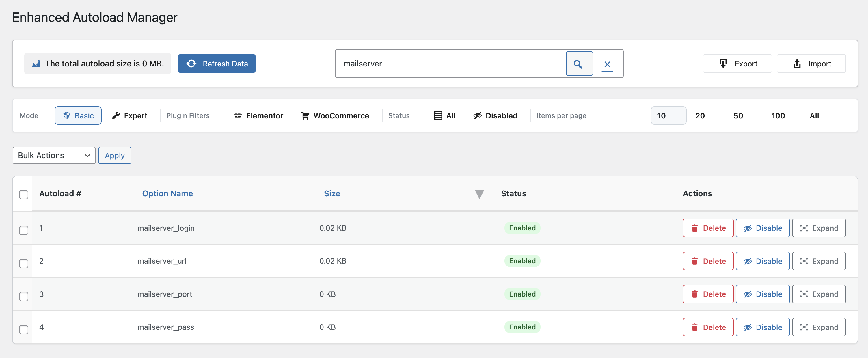
Task: Expand the mailserver_url row
Action: click(819, 261)
